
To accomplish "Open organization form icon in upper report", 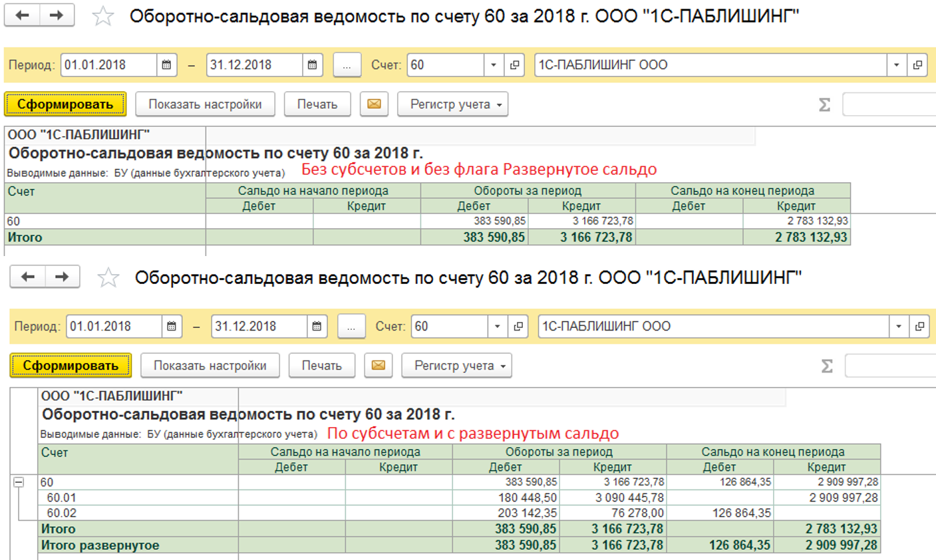I will [917, 65].
